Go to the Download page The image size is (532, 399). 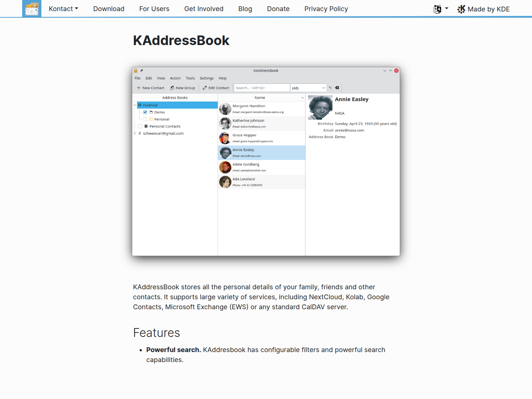(x=109, y=9)
